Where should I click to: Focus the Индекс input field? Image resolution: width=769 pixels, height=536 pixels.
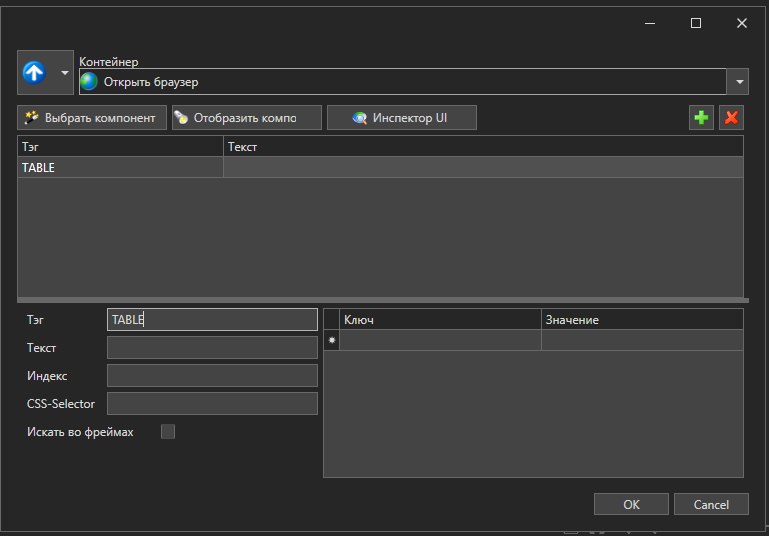tap(212, 376)
